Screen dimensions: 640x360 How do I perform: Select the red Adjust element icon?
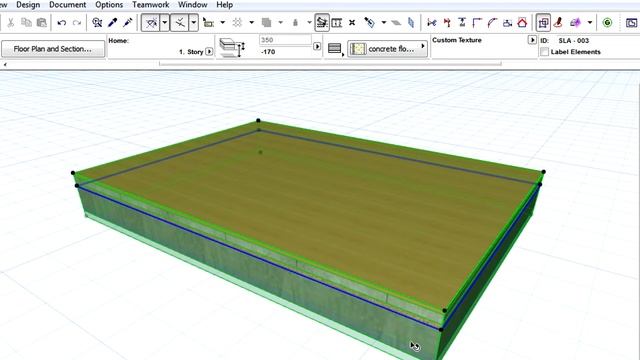coord(447,23)
